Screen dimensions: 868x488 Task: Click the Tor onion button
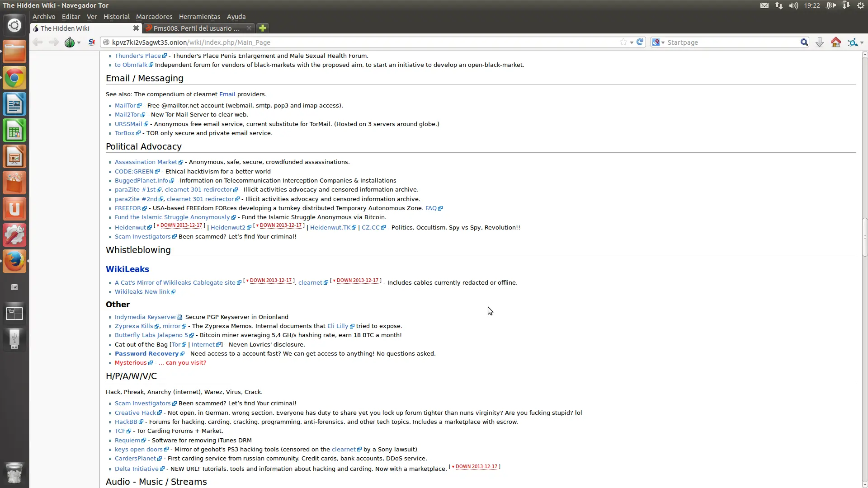tap(69, 42)
